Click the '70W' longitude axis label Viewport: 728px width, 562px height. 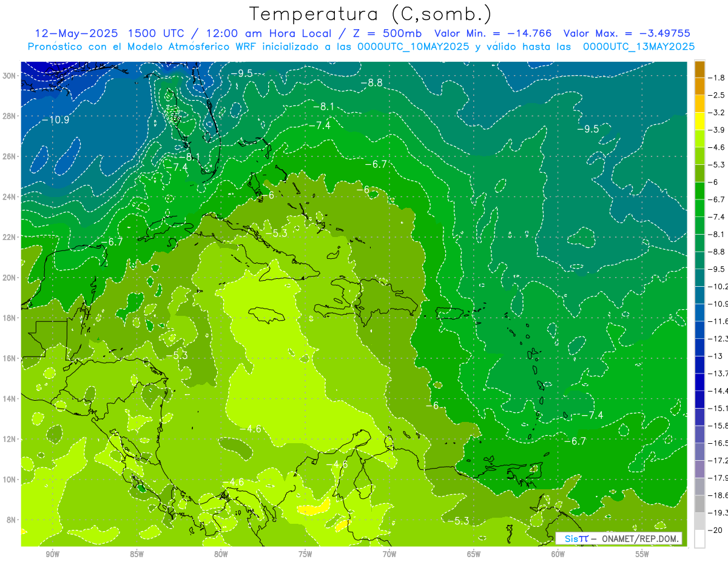coord(389,554)
